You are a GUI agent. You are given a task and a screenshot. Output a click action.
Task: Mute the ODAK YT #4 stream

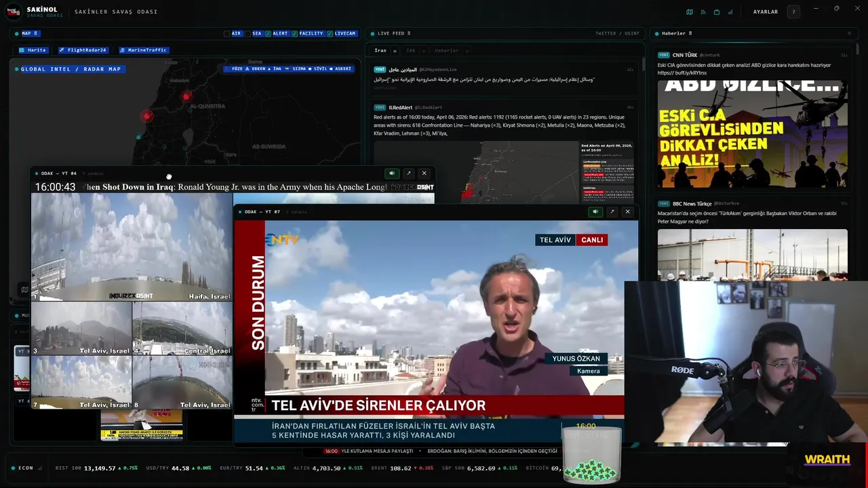coord(392,174)
